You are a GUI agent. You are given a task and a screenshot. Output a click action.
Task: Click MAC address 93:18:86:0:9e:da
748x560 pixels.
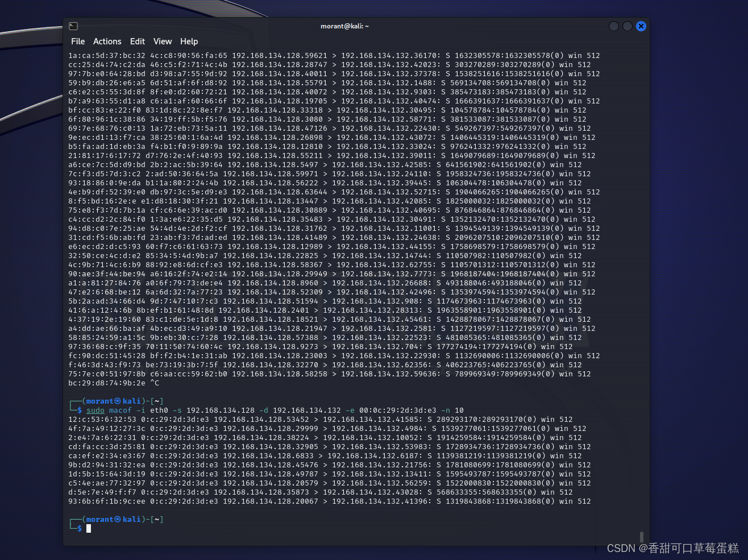click(105, 183)
